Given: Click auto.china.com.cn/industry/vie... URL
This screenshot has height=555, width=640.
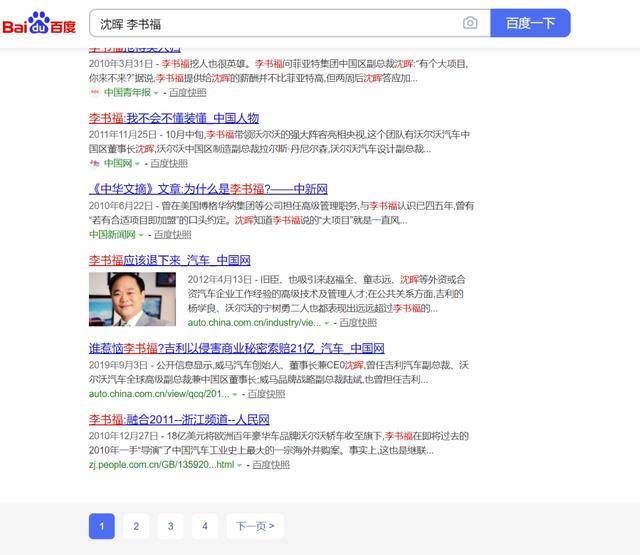Looking at the screenshot, I should coord(254,322).
